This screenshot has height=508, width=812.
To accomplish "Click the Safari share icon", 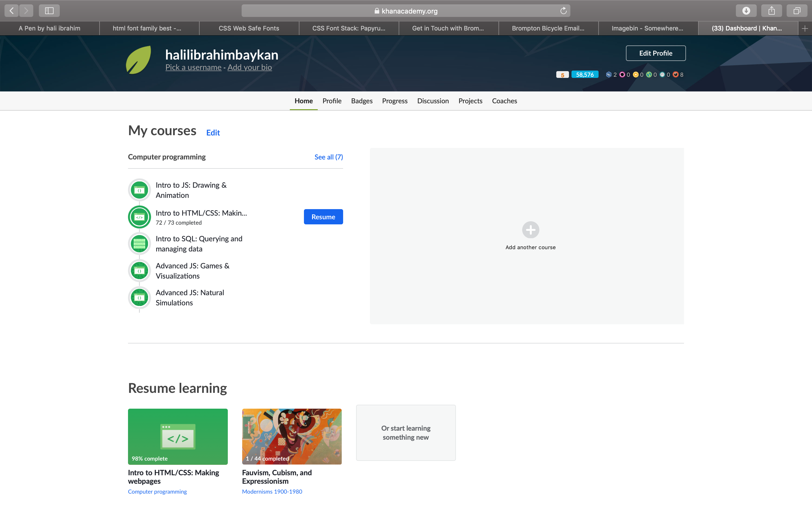I will (771, 11).
